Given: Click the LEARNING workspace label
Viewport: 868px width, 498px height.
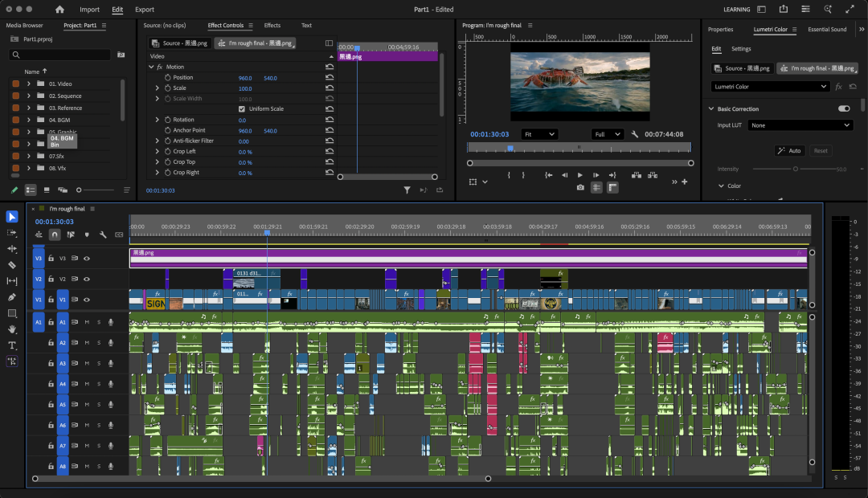Looking at the screenshot, I should (736, 10).
